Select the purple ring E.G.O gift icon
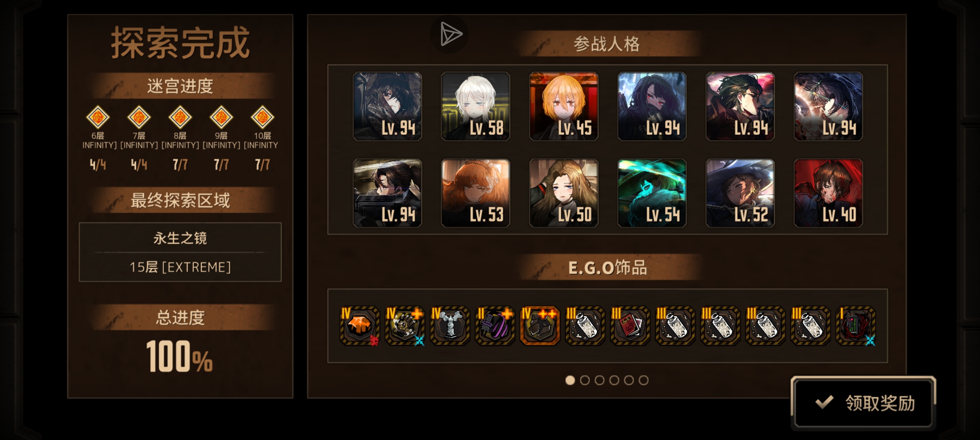Viewport: 980px width, 440px height. point(495,326)
